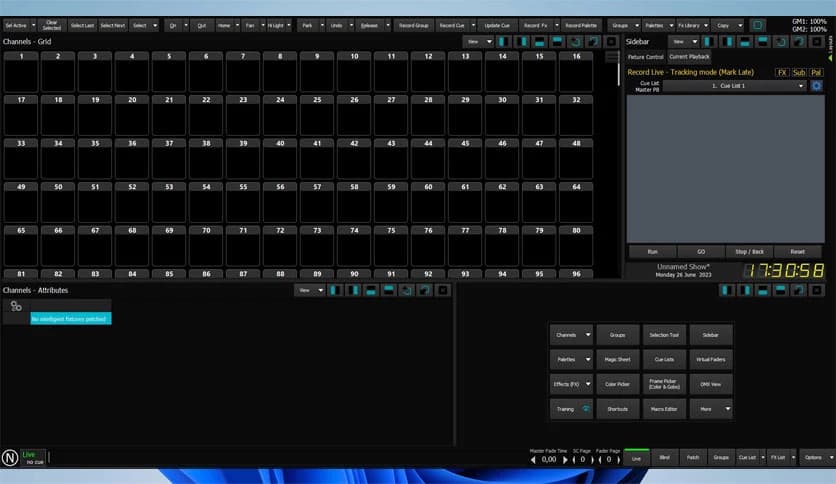
Task: Click the ONYX N logo icon
Action: point(10,458)
